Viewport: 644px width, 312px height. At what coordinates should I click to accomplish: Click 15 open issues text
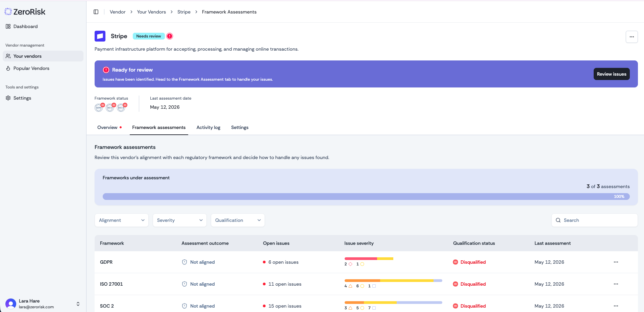[x=285, y=306]
